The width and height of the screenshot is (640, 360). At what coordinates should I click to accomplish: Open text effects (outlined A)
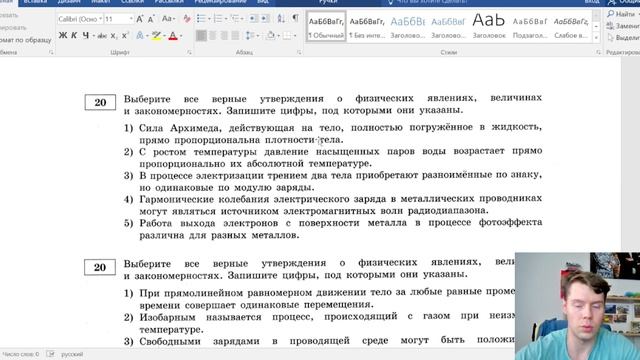coord(140,36)
